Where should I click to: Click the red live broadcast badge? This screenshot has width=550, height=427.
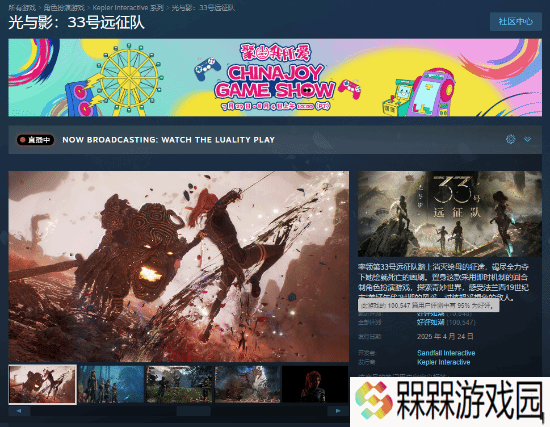pos(35,140)
